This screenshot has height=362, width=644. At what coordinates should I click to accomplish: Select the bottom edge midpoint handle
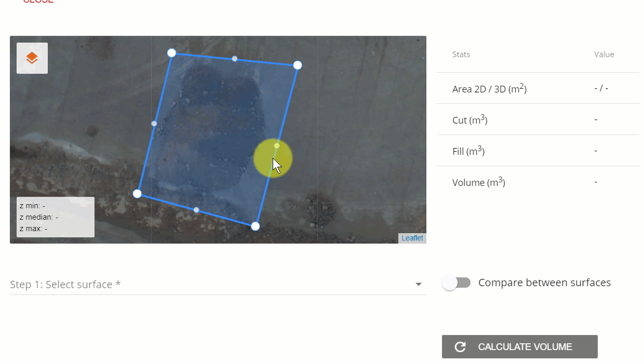196,210
